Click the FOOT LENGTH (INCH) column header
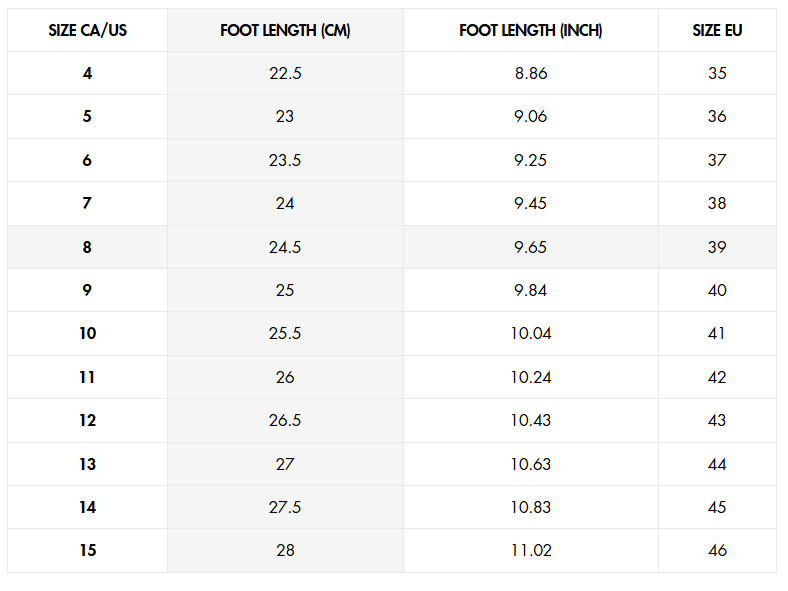 pos(531,30)
